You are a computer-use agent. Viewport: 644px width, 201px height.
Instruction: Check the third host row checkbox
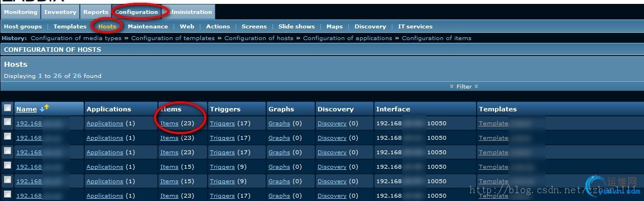[x=7, y=151]
